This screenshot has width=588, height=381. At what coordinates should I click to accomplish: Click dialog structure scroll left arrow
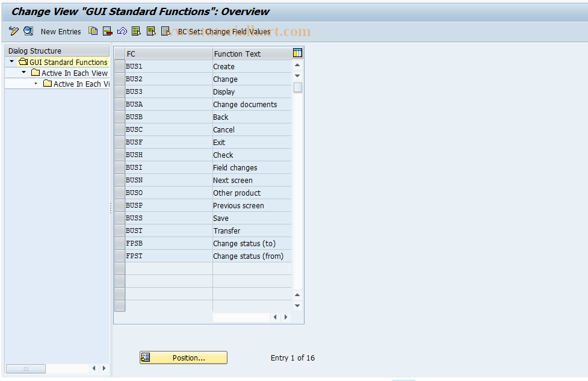click(94, 368)
